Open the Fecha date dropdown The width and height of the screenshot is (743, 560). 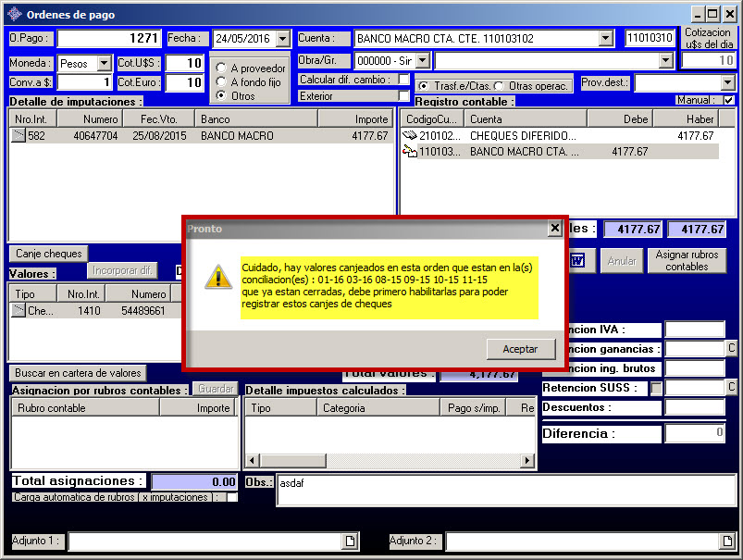click(x=285, y=39)
